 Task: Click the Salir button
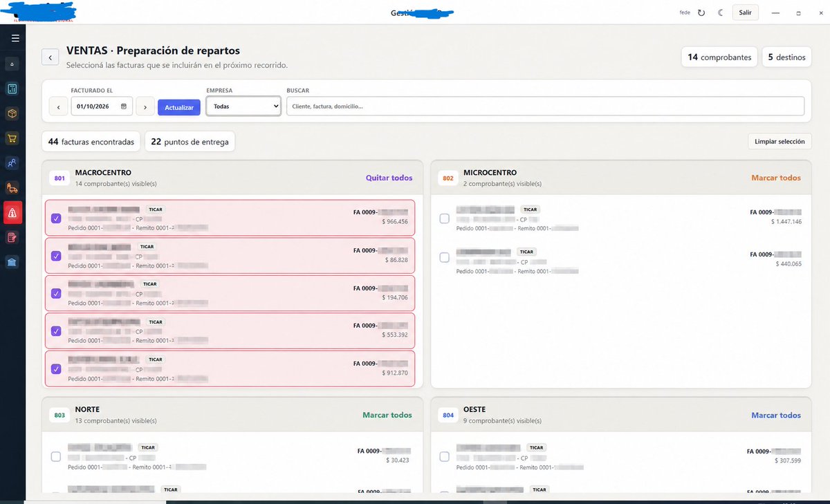tap(745, 12)
